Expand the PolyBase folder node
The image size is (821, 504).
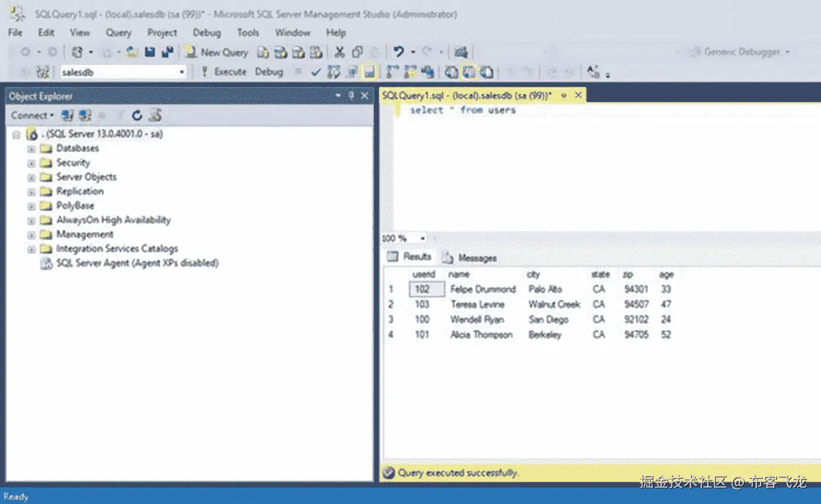pos(32,206)
